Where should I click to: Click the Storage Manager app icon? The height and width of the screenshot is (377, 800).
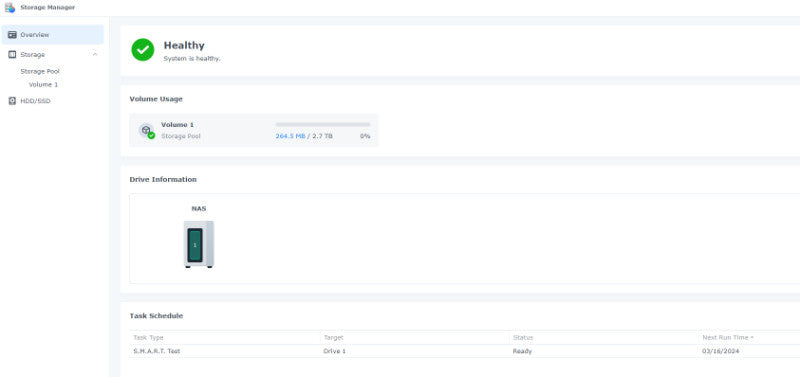(10, 8)
